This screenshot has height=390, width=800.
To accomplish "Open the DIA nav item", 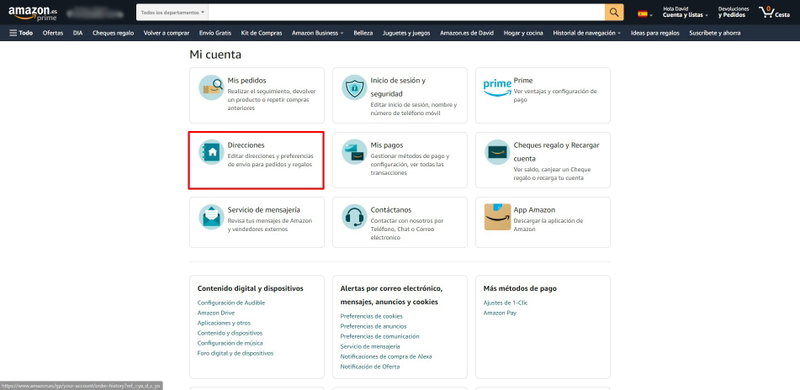I will tap(78, 33).
